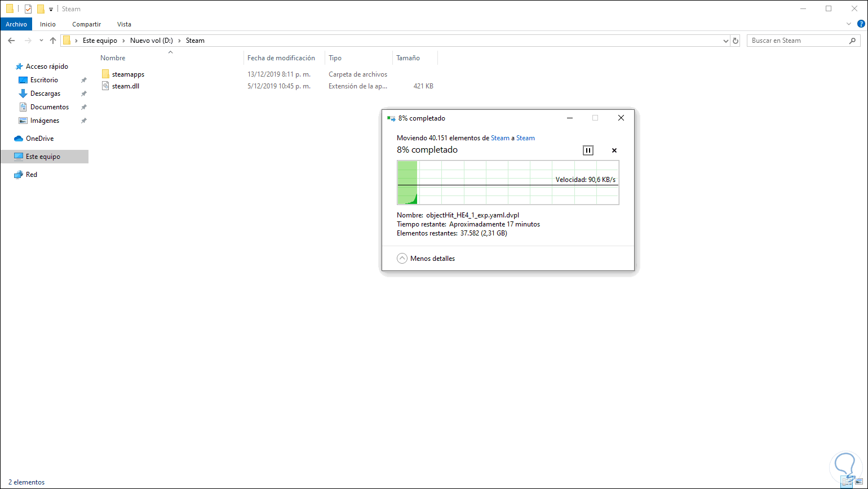Open the source Steam link in the move dialog
This screenshot has width=868, height=489.
(x=500, y=138)
